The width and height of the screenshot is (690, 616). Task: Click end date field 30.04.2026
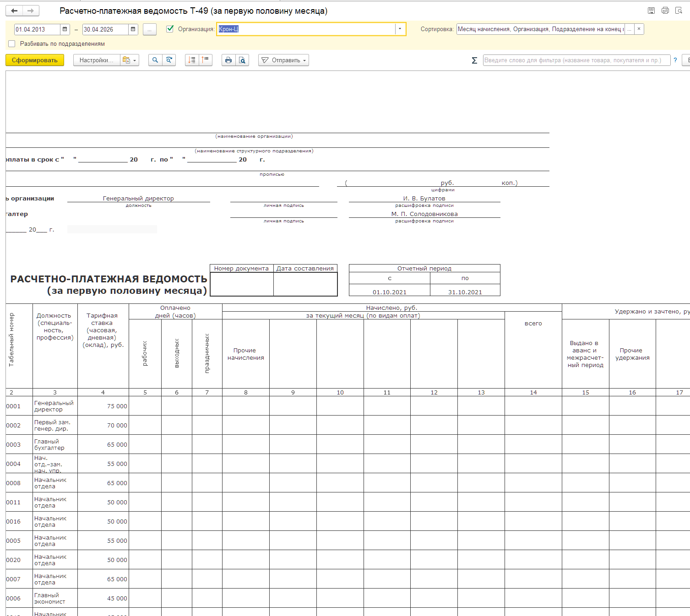pyautogui.click(x=105, y=29)
